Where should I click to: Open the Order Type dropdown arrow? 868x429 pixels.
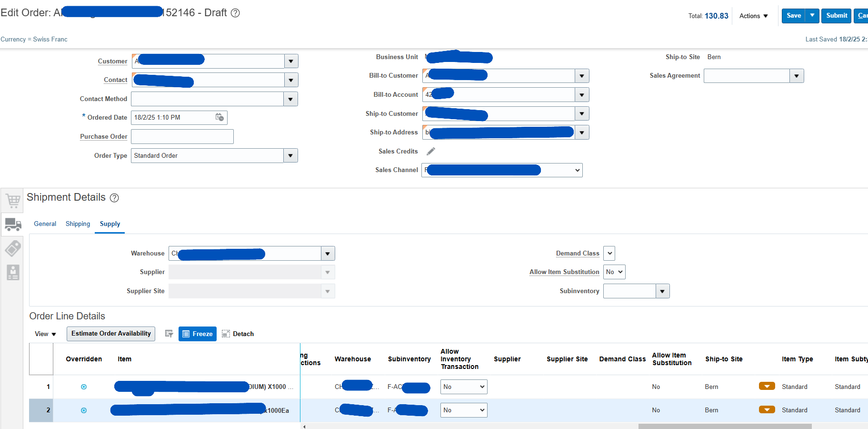(x=290, y=155)
